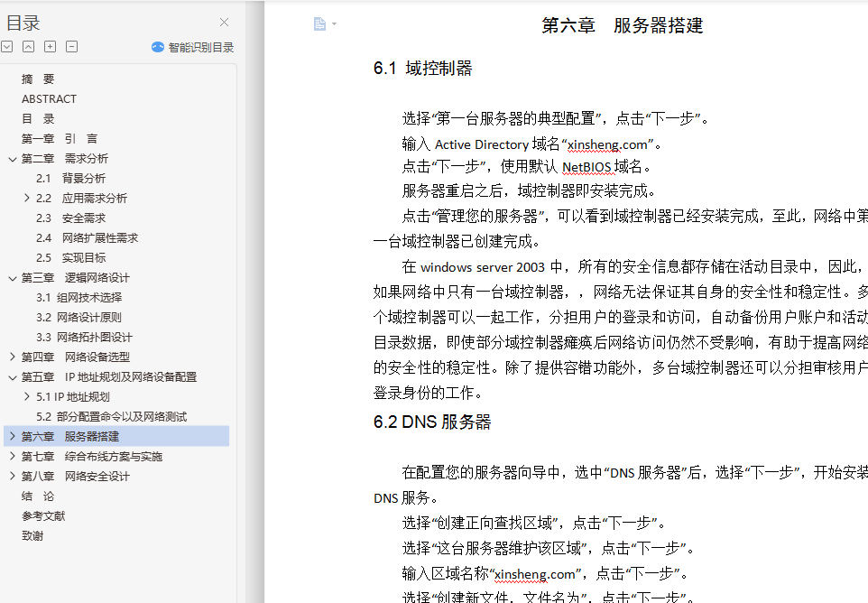The height and width of the screenshot is (603, 868).
Task: Click the line 输入区域名称“xinsheng.com”
Action: tap(546, 573)
